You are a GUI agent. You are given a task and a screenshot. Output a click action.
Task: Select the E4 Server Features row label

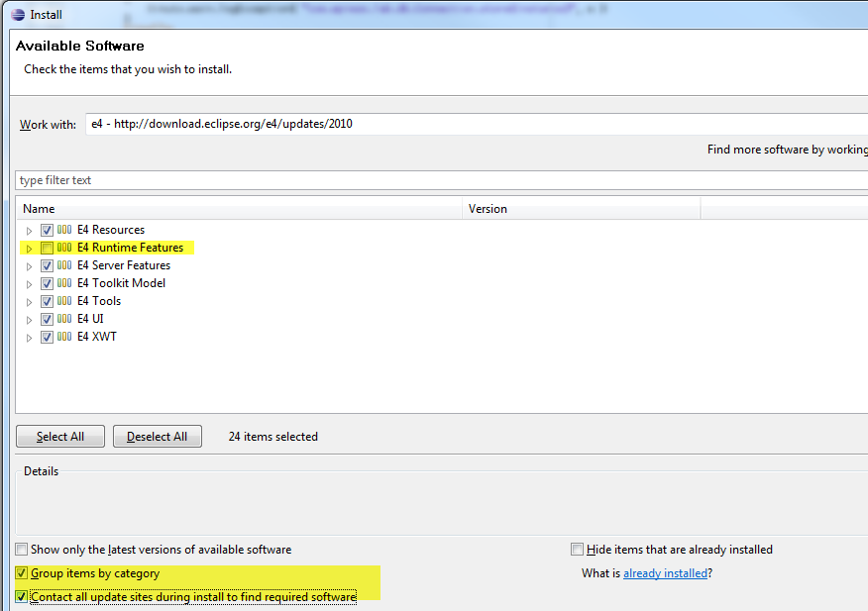124,265
